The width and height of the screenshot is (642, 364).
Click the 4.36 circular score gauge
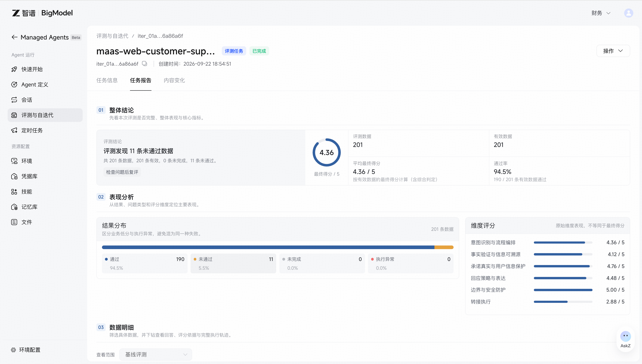[x=327, y=152]
